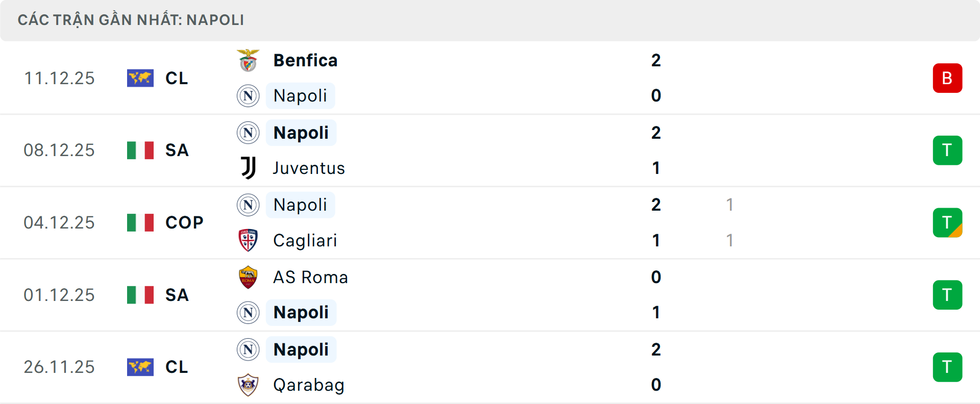Select the green T result badge for Juventus match
This screenshot has width=980, height=404.
(x=947, y=150)
